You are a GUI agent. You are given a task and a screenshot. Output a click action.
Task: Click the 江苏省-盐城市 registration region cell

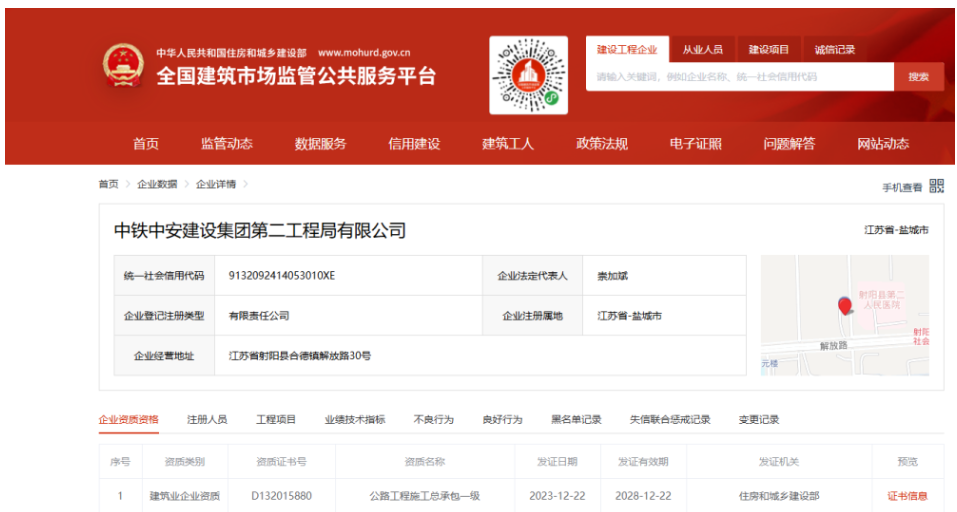point(664,315)
